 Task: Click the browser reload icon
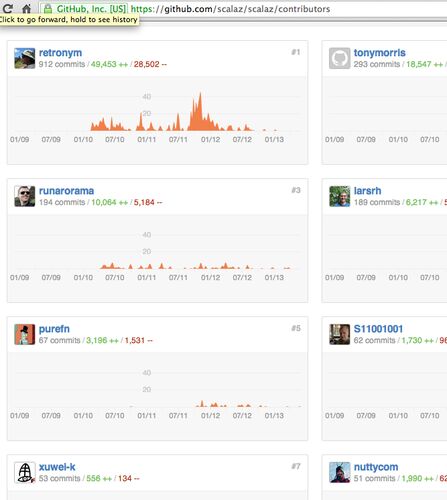click(x=8, y=8)
